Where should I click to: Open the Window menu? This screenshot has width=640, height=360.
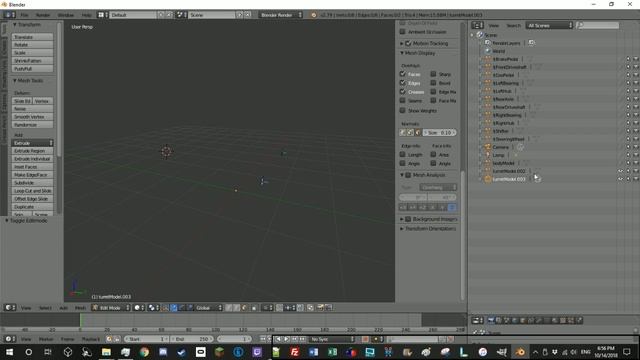pos(66,15)
